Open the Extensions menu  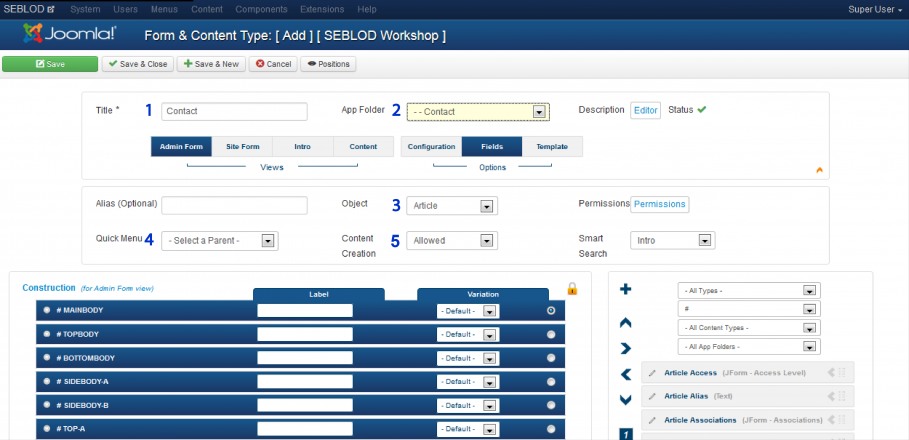(322, 9)
